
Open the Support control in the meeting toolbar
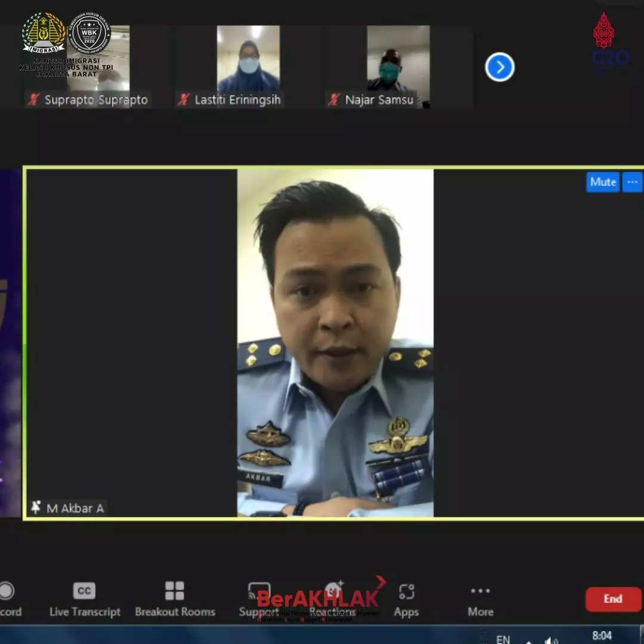point(259,599)
